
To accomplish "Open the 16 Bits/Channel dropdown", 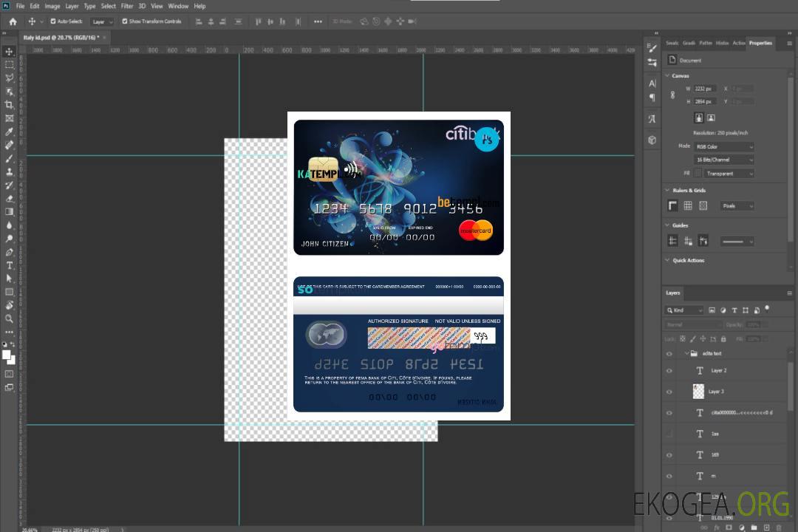I will coord(723,160).
